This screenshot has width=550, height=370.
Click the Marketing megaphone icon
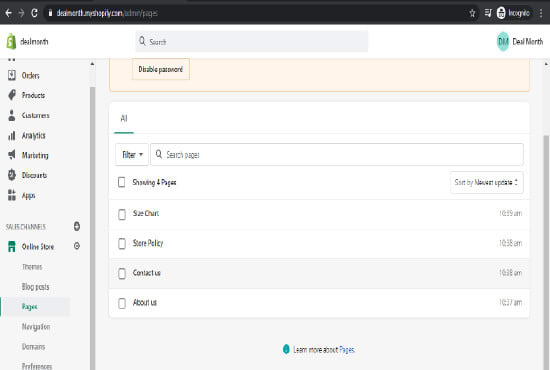point(12,155)
